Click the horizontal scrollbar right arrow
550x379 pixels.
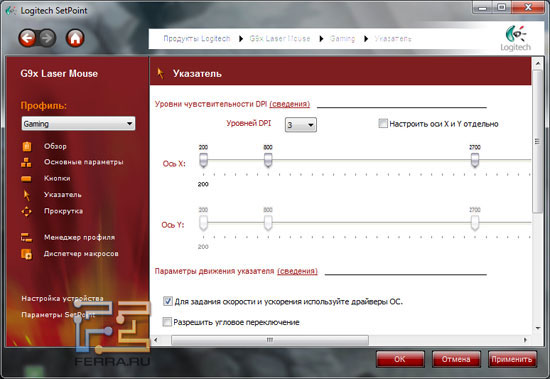click(x=525, y=340)
